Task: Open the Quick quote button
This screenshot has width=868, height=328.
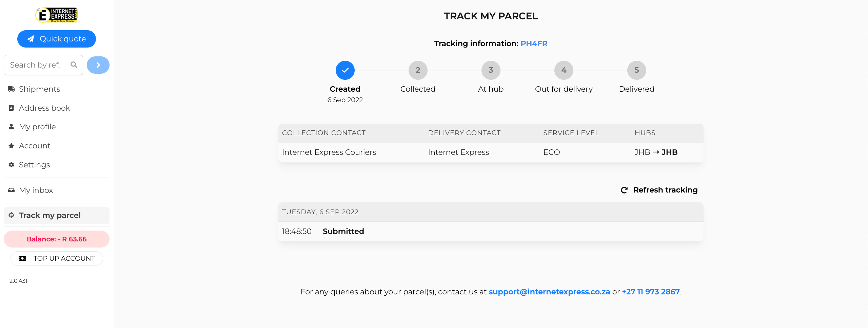Action: click(57, 39)
